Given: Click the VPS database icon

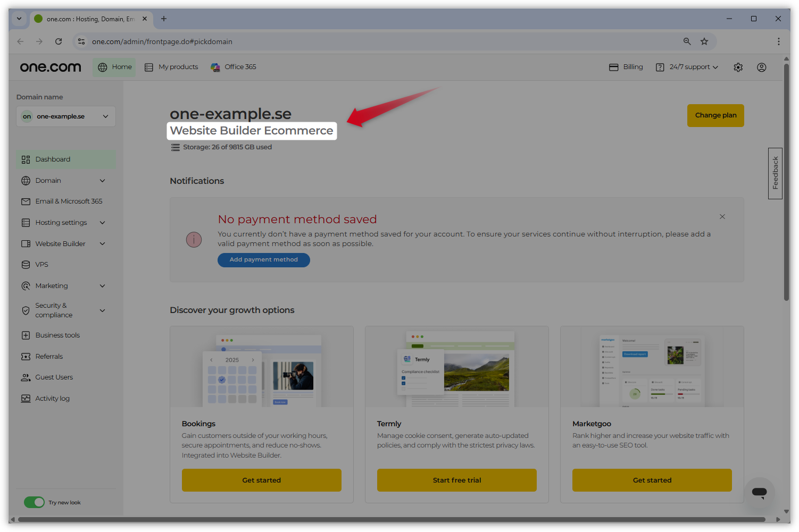Looking at the screenshot, I should tap(26, 265).
